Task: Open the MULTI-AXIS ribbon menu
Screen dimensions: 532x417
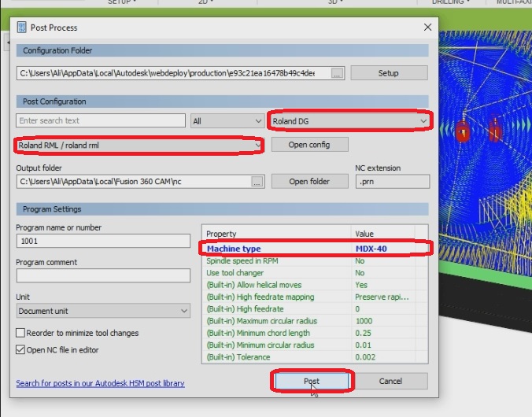Action: [513, 2]
